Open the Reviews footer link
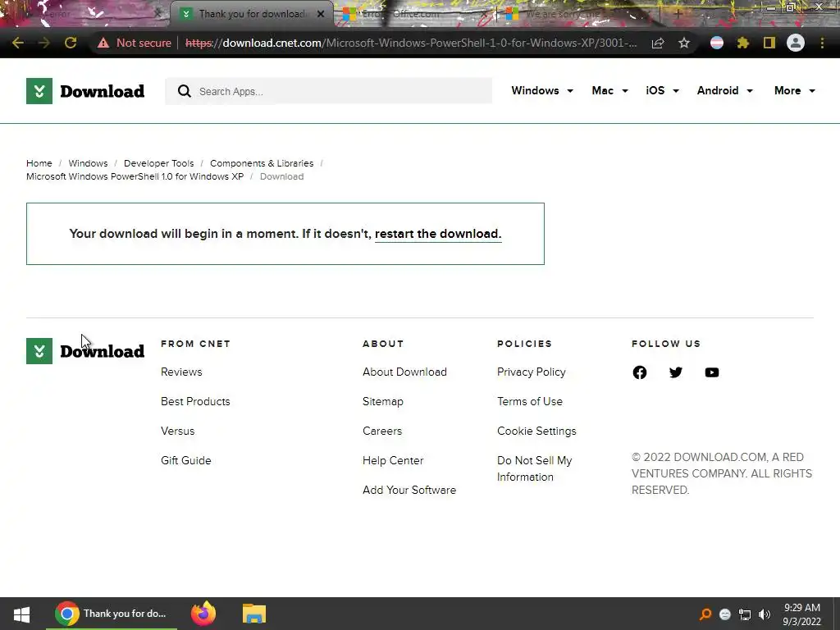 tap(181, 372)
